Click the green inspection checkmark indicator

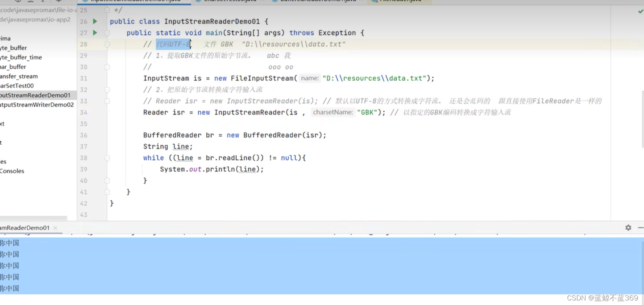click(640, 11)
